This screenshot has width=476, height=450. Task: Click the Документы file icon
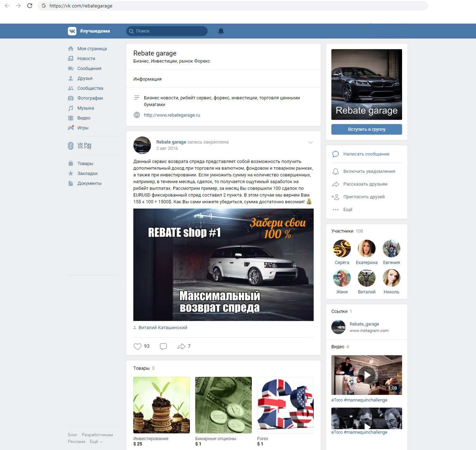click(71, 183)
